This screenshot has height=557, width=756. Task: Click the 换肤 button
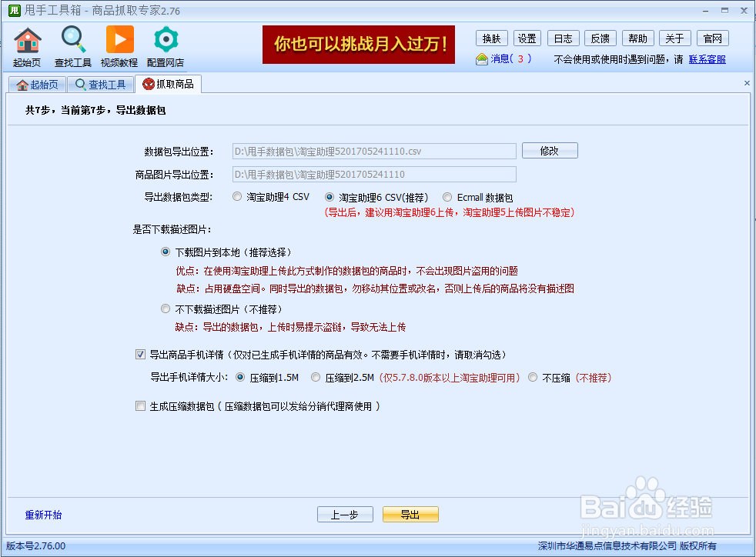[x=491, y=38]
